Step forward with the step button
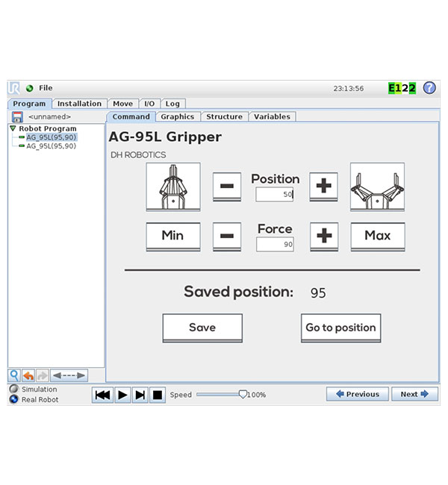Viewport: 448px width, 485px height. coord(140,395)
